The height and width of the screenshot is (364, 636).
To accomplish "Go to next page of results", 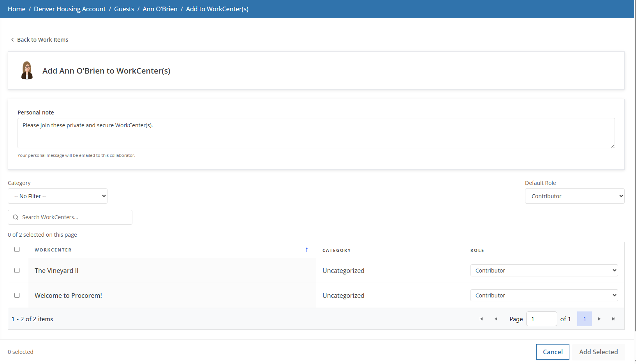I will (x=599, y=319).
